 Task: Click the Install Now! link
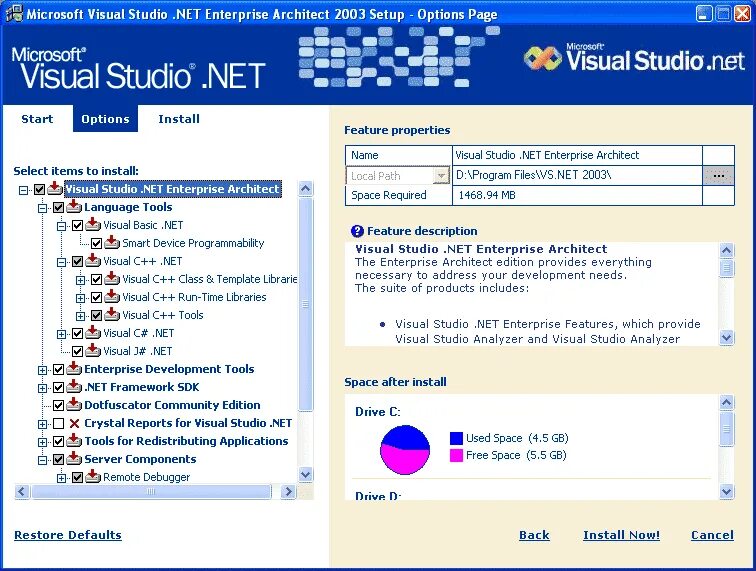[x=621, y=535]
